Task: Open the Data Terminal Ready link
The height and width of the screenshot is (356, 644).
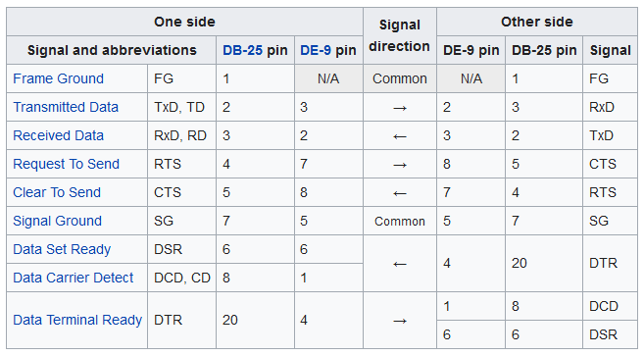Action: (x=77, y=320)
